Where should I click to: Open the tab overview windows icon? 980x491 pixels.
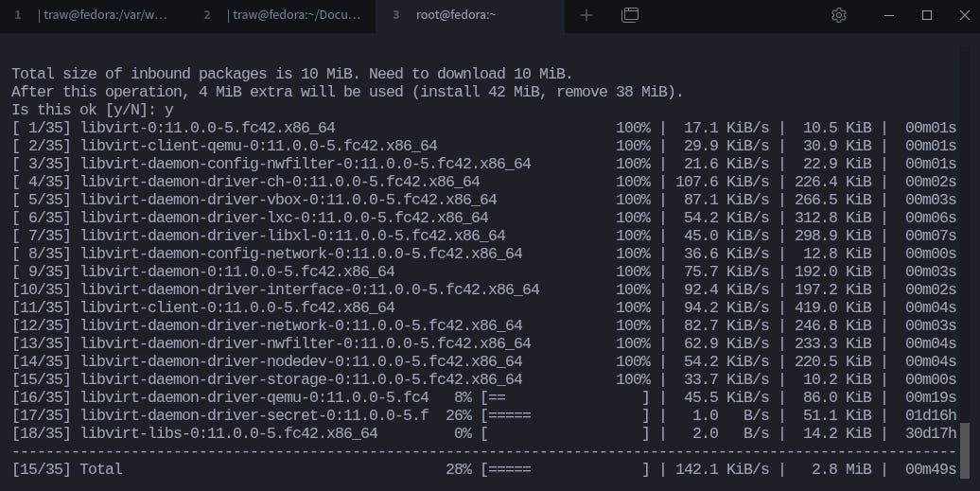tap(629, 15)
